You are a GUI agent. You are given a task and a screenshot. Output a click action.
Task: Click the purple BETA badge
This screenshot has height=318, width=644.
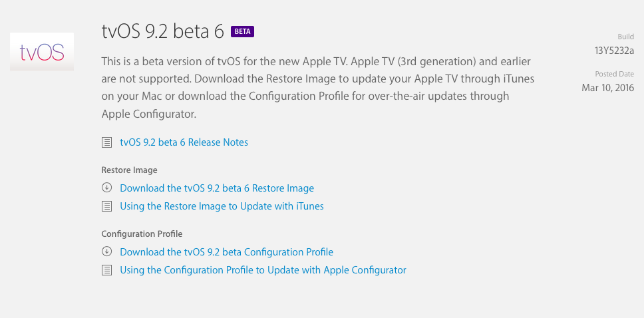click(242, 32)
